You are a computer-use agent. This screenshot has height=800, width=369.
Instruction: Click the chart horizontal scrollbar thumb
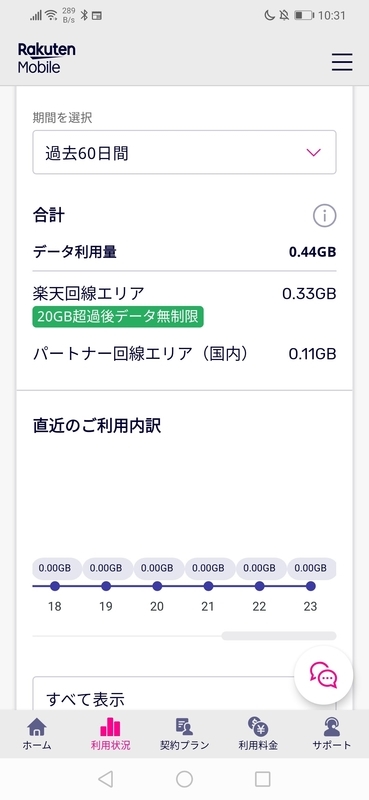click(x=279, y=636)
